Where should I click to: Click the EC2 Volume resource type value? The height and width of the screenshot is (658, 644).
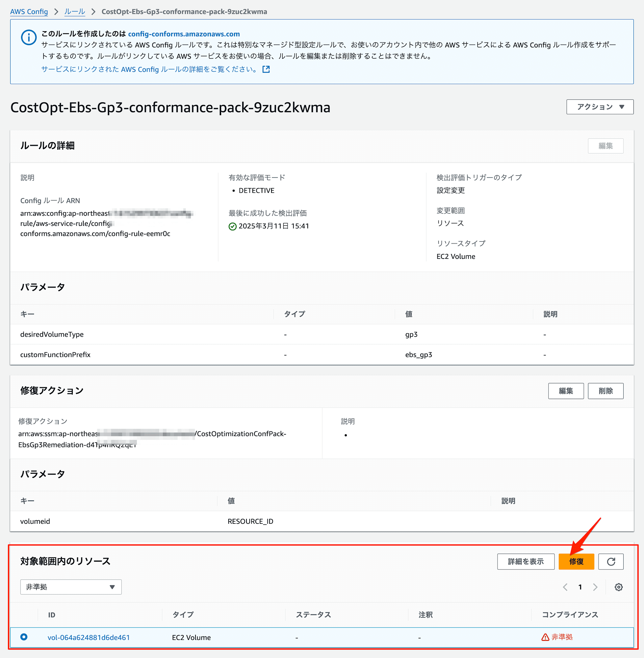tap(455, 257)
